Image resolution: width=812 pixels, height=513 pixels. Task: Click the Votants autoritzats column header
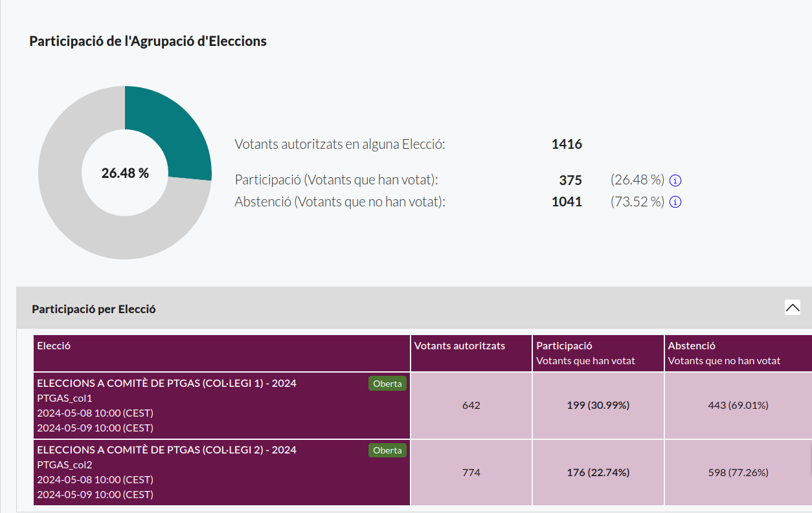point(459,346)
